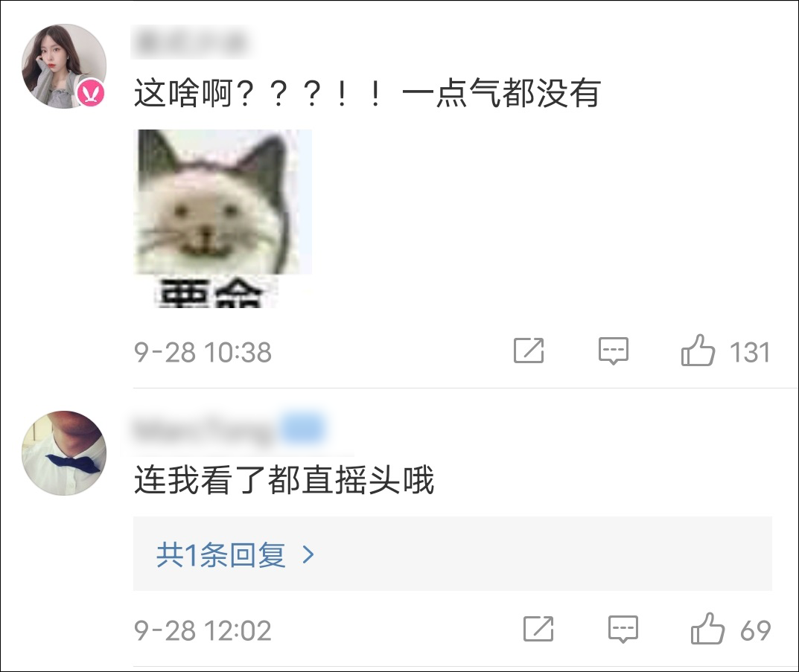
Task: Select the comment text 这啥啊？一点气都没有
Action: click(x=367, y=93)
